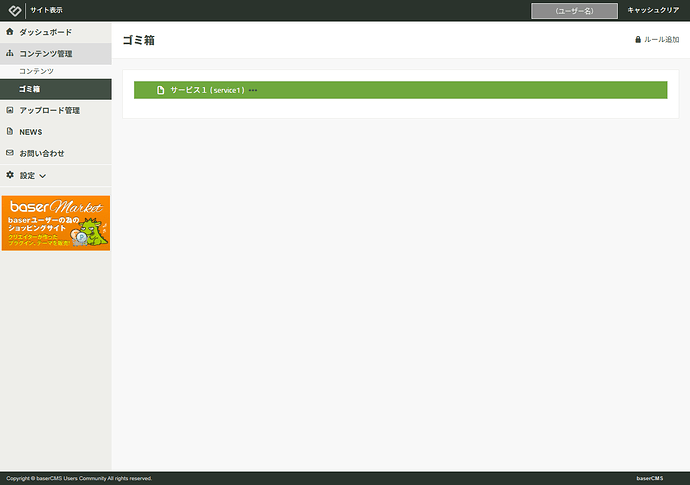Click the ゴミ箱 page heading
This screenshot has width=690, height=485.
pyautogui.click(x=139, y=40)
